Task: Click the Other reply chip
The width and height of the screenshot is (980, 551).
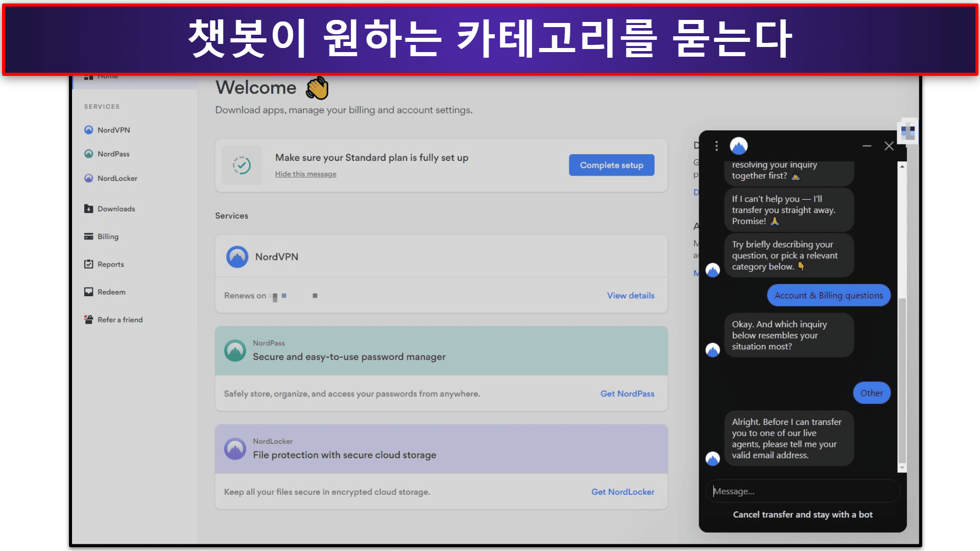Action: point(872,393)
